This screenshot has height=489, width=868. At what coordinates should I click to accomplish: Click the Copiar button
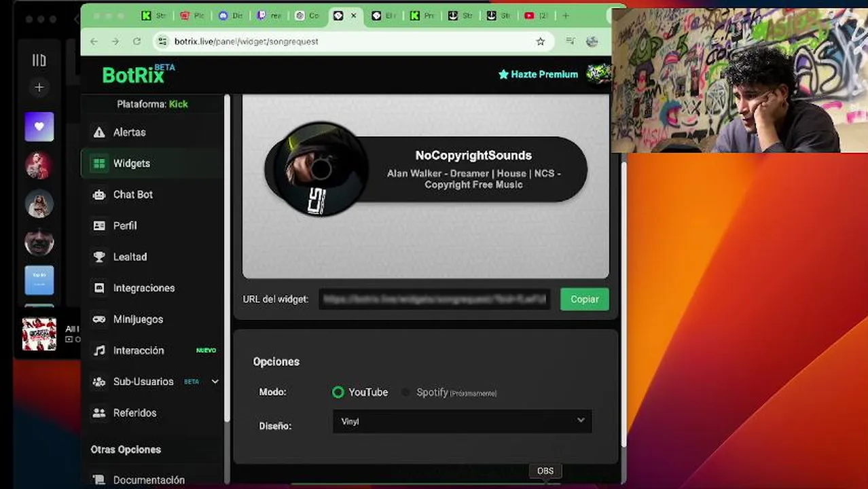584,300
